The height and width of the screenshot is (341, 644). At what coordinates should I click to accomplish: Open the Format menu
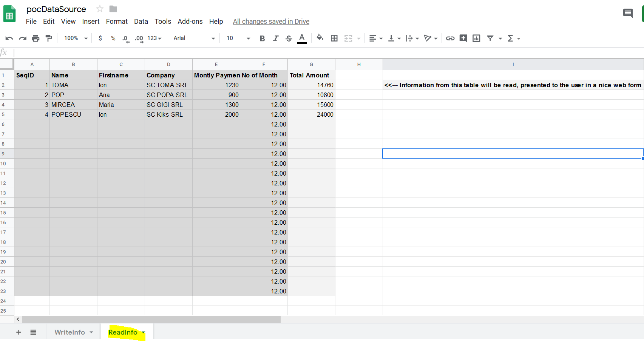tap(117, 22)
